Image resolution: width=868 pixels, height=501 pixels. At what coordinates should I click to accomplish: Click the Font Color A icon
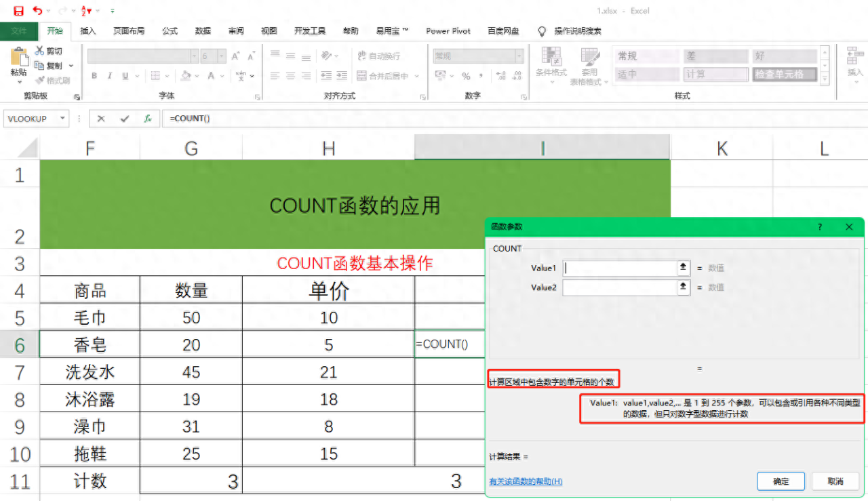tap(212, 76)
